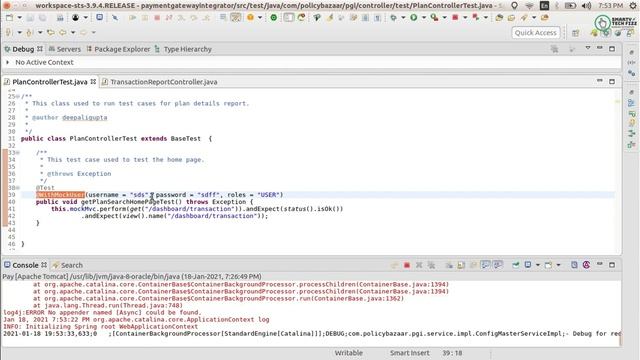Click the black-and-white circle toolbar icon
This screenshot has height=360, width=640.
point(76,18)
